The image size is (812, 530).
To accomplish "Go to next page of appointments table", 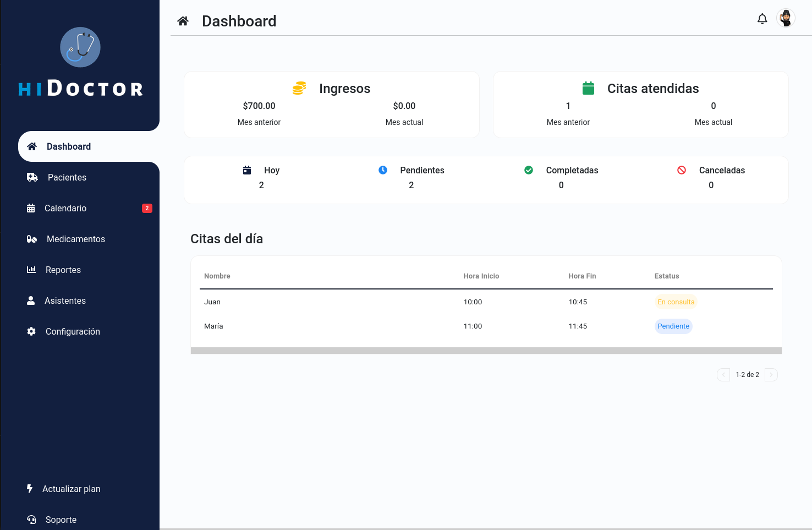I will (x=771, y=375).
